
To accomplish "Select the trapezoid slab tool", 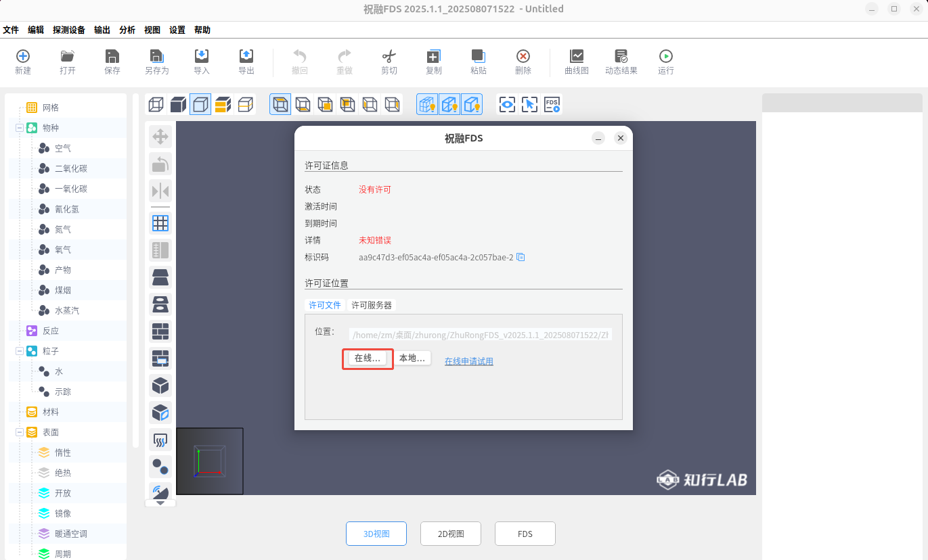I will point(160,277).
